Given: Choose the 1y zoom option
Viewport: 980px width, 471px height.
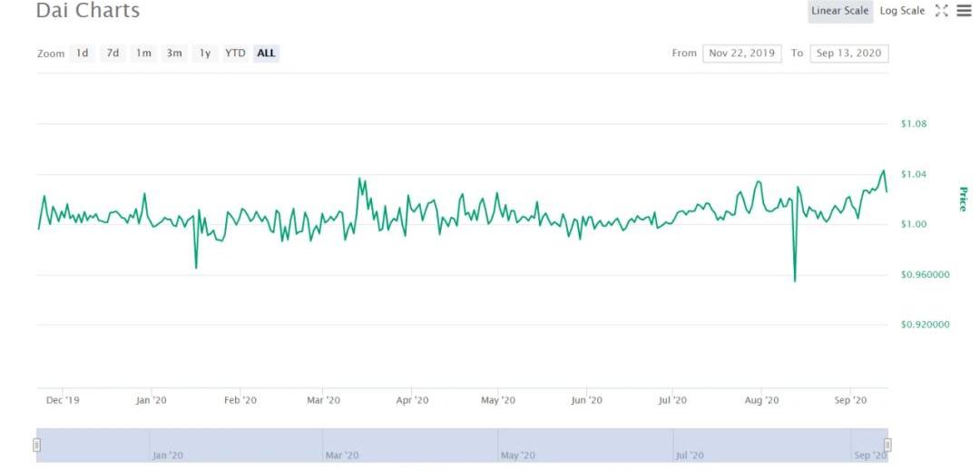Looking at the screenshot, I should [205, 54].
